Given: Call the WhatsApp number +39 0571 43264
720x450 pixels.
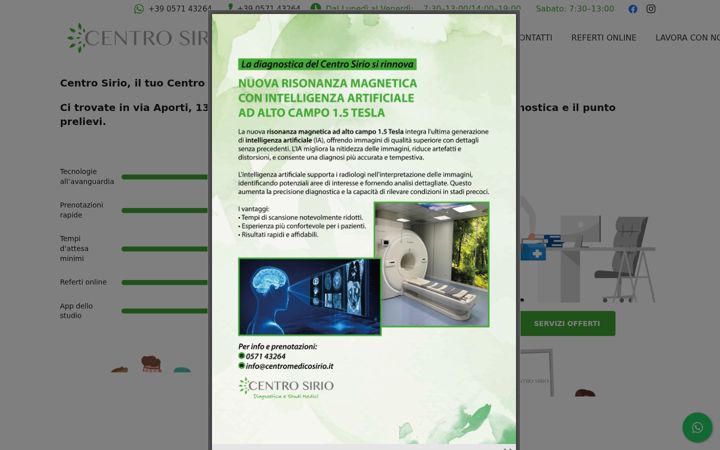Looking at the screenshot, I should [180, 9].
